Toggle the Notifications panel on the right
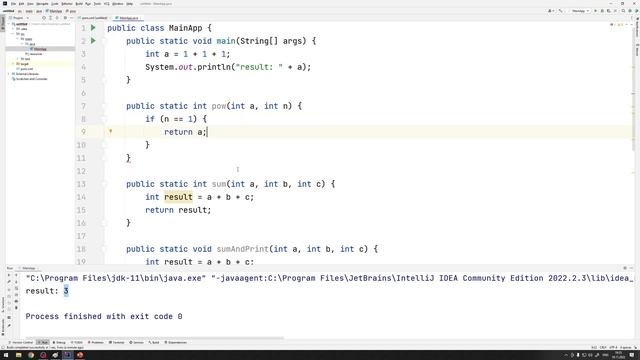The width and height of the screenshot is (640, 360). pyautogui.click(x=637, y=28)
